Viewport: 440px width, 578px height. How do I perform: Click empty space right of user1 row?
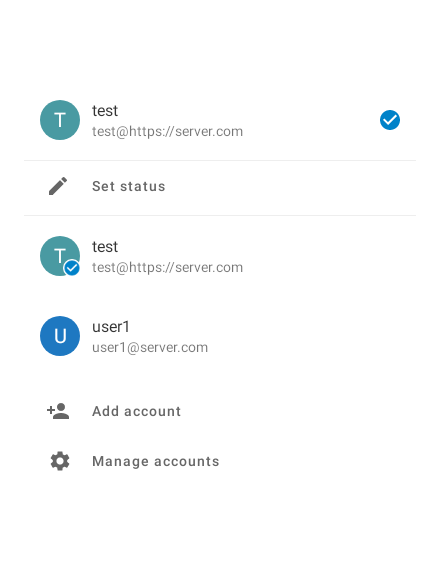point(313,336)
